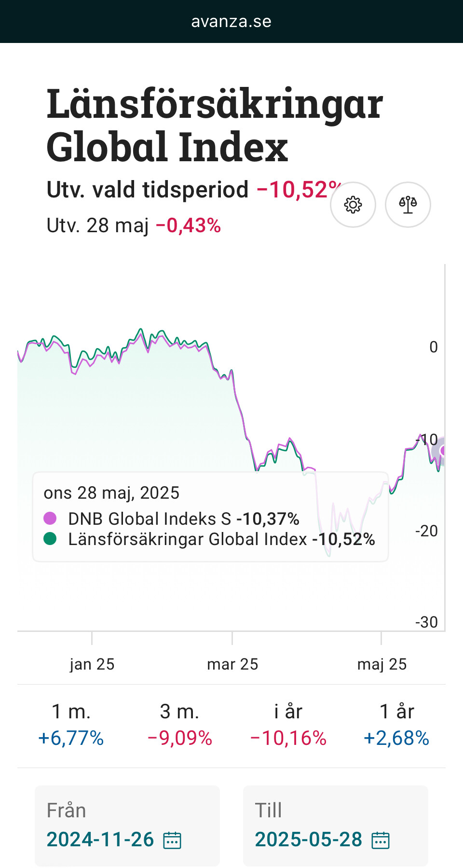Open the Från date field
This screenshot has width=463, height=868.
pos(127,826)
